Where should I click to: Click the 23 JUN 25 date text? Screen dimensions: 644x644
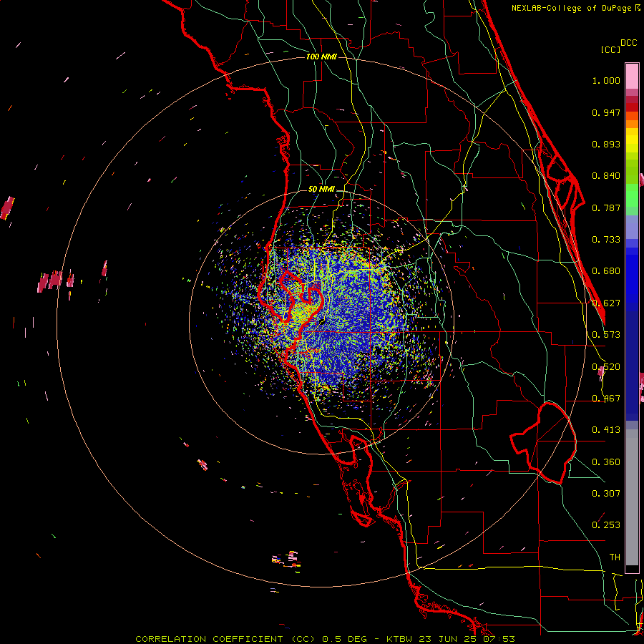tap(448, 639)
